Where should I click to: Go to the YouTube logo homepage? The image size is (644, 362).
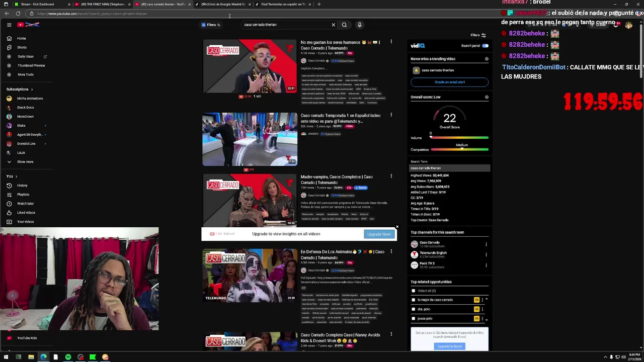28,25
